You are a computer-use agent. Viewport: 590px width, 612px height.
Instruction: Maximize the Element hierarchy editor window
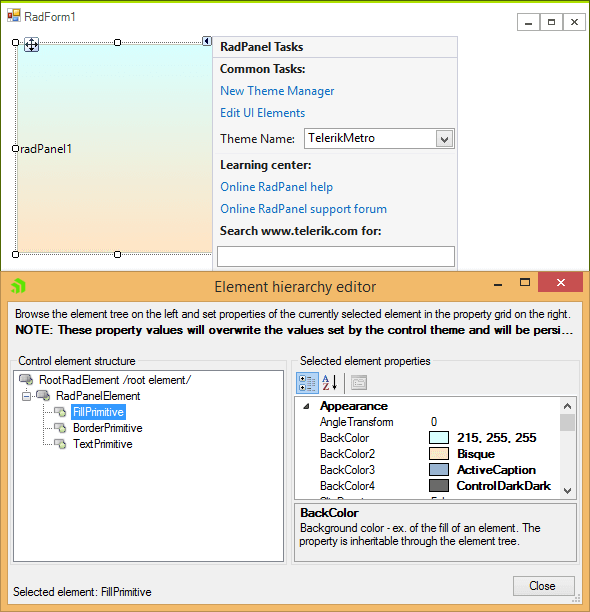coord(525,283)
